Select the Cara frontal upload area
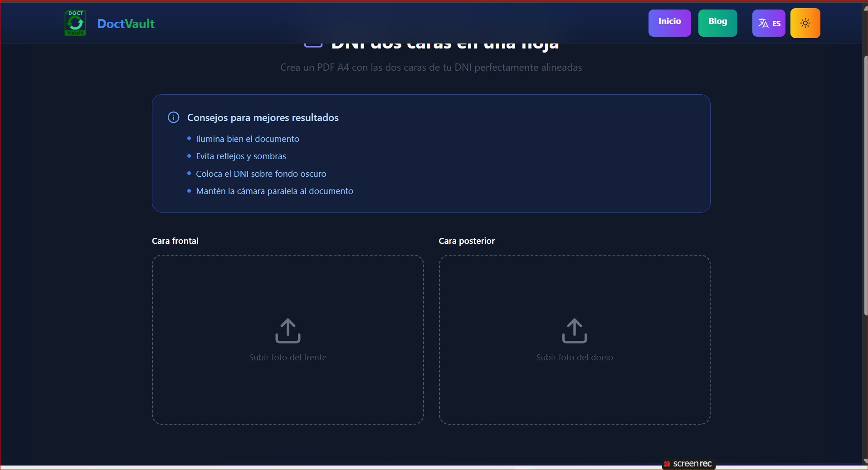868x470 pixels. coord(288,340)
